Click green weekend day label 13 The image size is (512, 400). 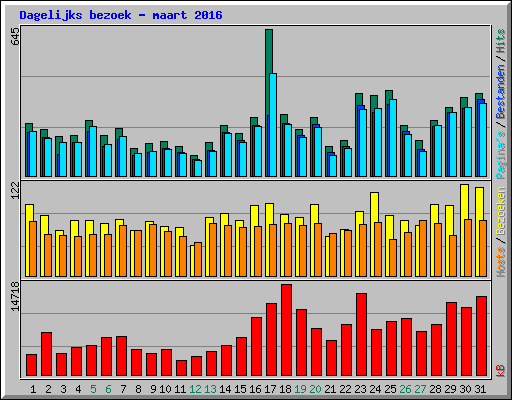point(210,389)
